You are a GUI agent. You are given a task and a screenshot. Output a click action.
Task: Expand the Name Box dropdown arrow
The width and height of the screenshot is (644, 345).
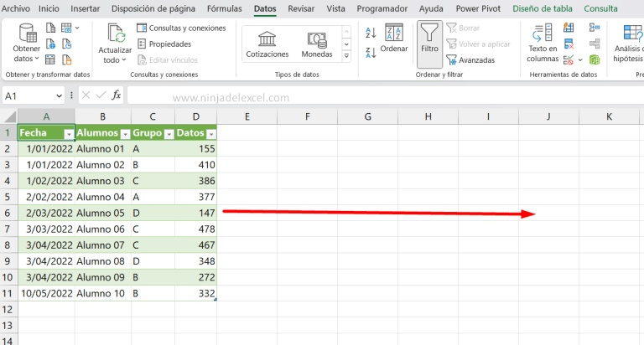point(59,96)
